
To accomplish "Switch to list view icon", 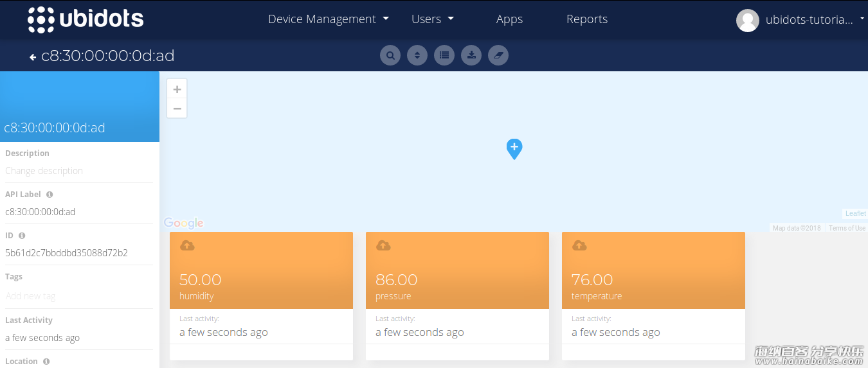I will [x=444, y=55].
